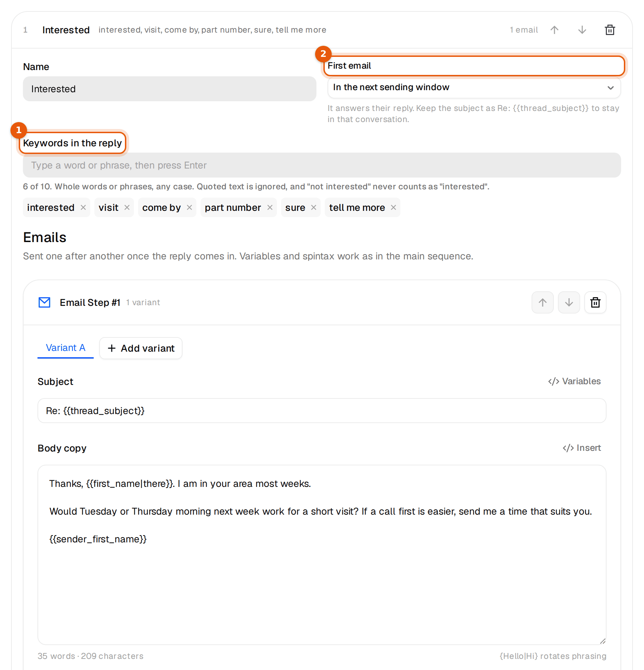Remove the 'come by' keyword

coord(189,207)
